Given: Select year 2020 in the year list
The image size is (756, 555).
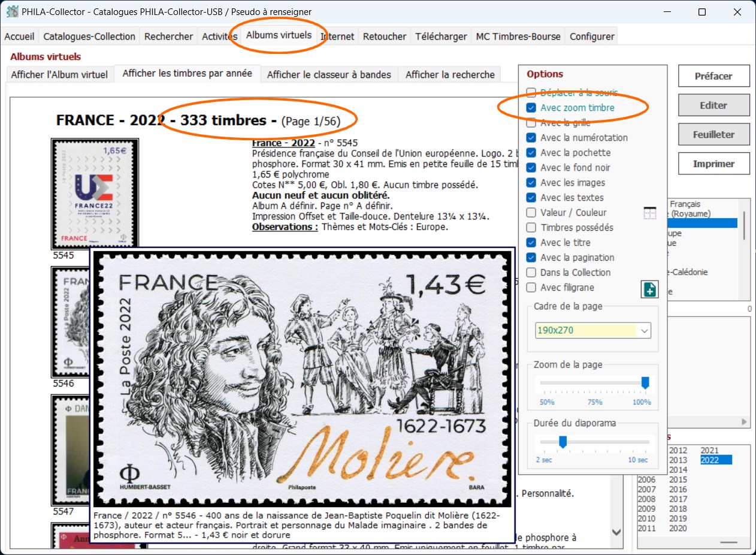Looking at the screenshot, I should [x=678, y=528].
